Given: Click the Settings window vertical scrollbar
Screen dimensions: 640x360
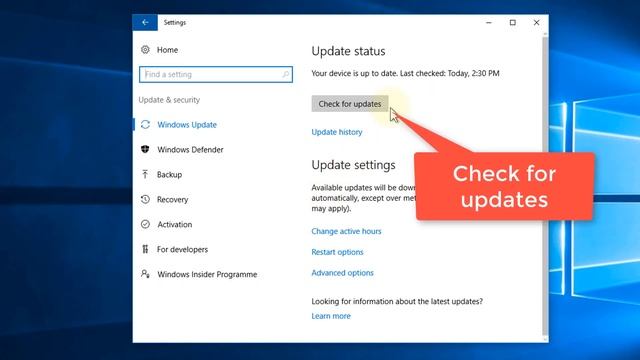Looking at the screenshot, I should (545, 187).
